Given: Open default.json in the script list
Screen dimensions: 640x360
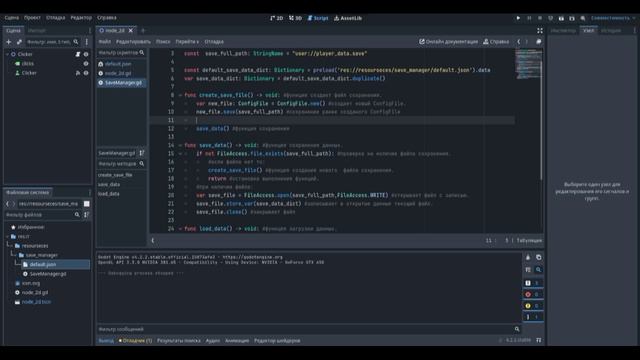Looking at the screenshot, I should point(118,64).
